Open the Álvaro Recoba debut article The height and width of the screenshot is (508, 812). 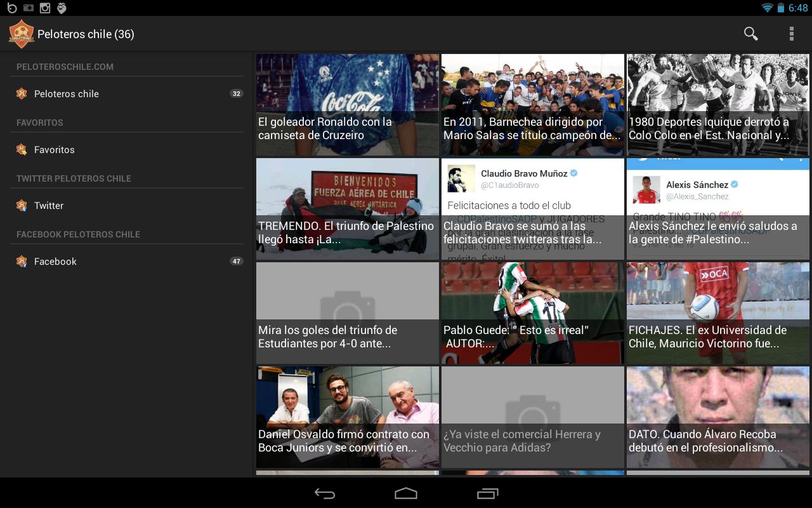[x=718, y=417]
